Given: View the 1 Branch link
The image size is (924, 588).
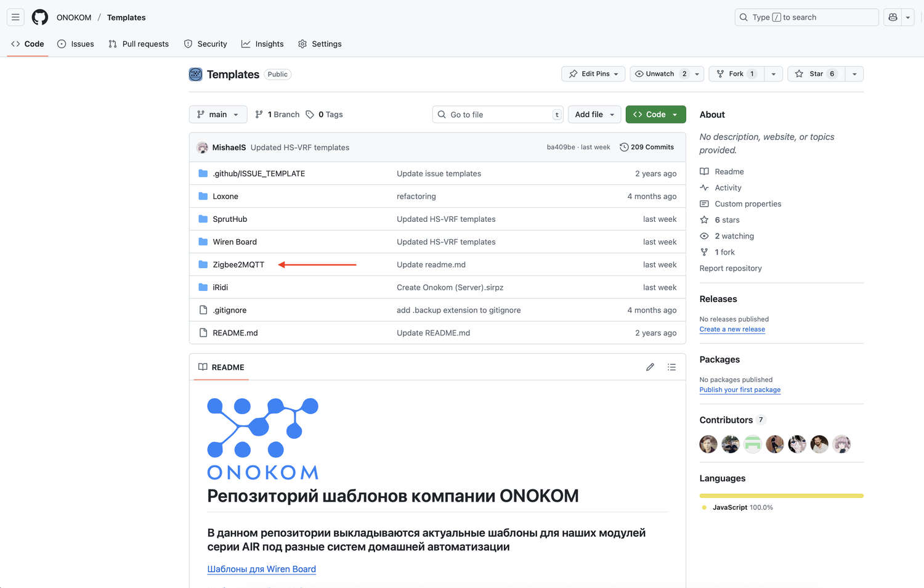Looking at the screenshot, I should 277,115.
